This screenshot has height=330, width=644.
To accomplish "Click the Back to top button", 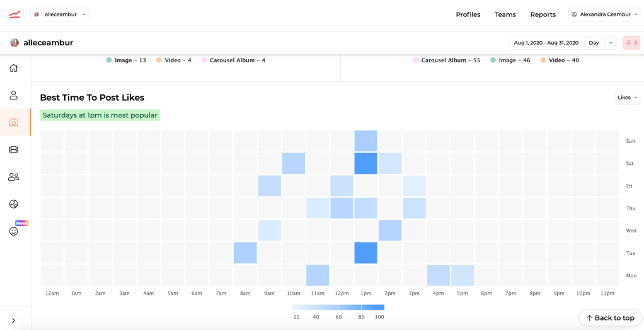I will coord(610,318).
